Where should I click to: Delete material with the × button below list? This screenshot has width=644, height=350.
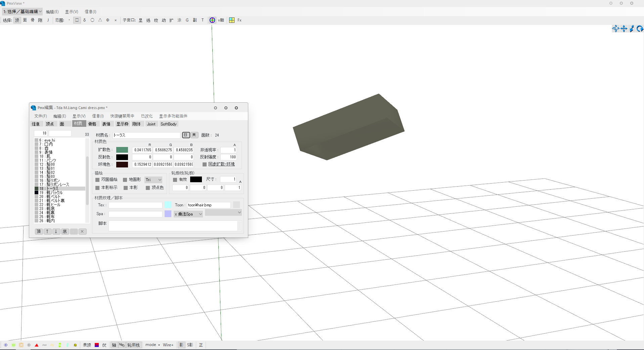(x=82, y=232)
